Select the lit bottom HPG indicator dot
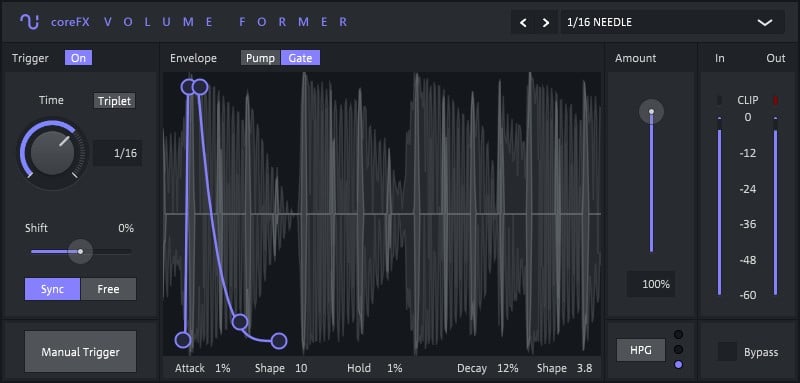Screen dimensions: 800x383 tap(679, 364)
